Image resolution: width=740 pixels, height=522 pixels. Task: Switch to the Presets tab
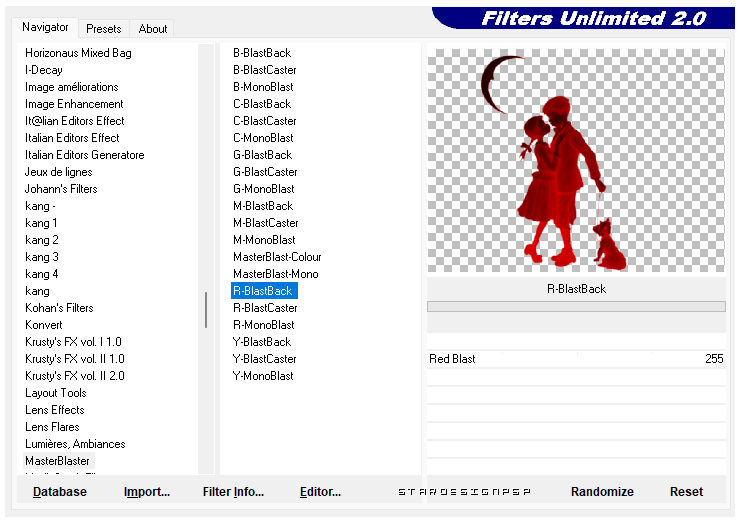[103, 29]
